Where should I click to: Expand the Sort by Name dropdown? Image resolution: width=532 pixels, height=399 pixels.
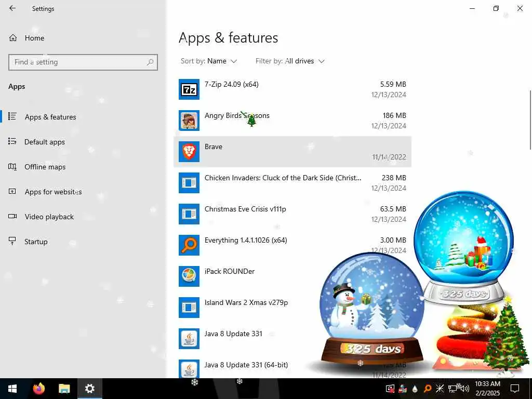pos(209,61)
